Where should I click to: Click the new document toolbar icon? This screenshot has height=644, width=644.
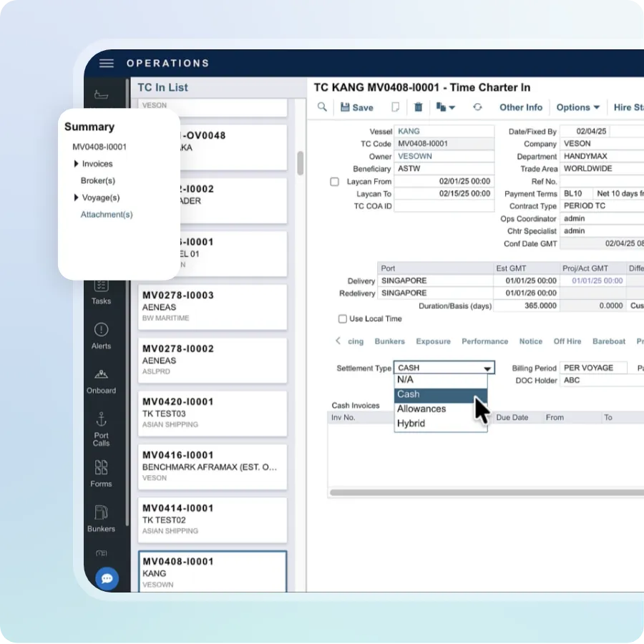pos(395,107)
